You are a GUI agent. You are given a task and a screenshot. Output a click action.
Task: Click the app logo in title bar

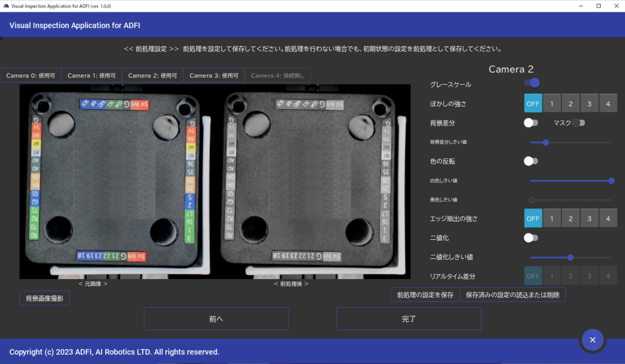click(6, 6)
